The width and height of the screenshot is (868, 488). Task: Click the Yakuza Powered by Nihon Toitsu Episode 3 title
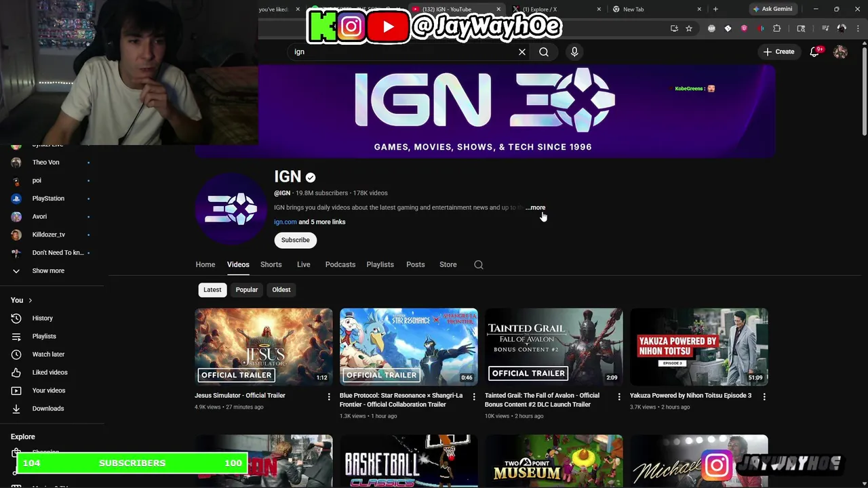tap(690, 395)
